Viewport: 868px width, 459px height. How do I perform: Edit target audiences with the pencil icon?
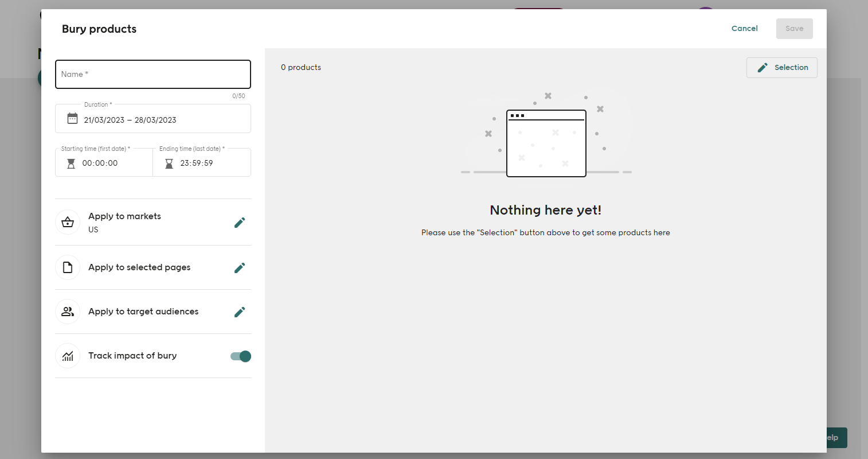(x=240, y=312)
